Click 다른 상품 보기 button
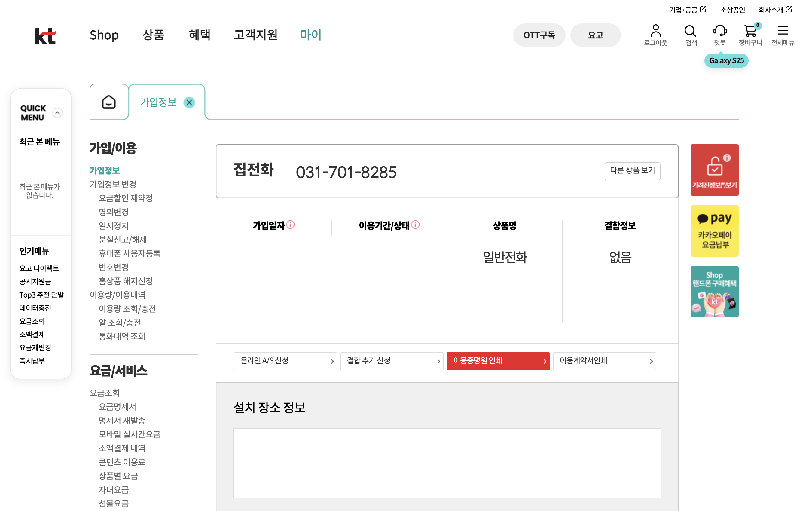 (x=632, y=171)
